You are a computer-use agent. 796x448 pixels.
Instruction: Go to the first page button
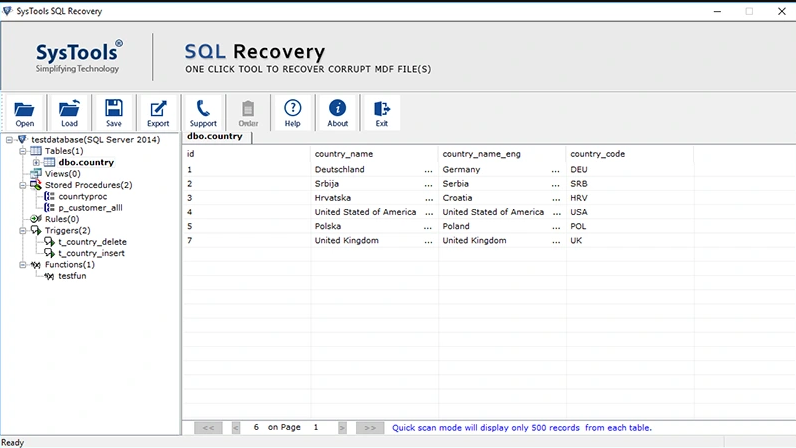pyautogui.click(x=209, y=427)
